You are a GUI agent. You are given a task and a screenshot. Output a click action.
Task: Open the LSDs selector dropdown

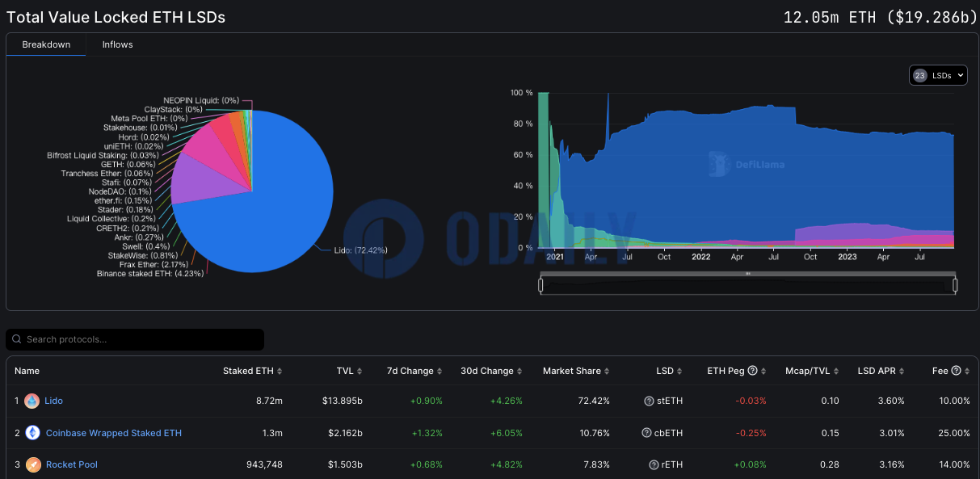tap(938, 75)
